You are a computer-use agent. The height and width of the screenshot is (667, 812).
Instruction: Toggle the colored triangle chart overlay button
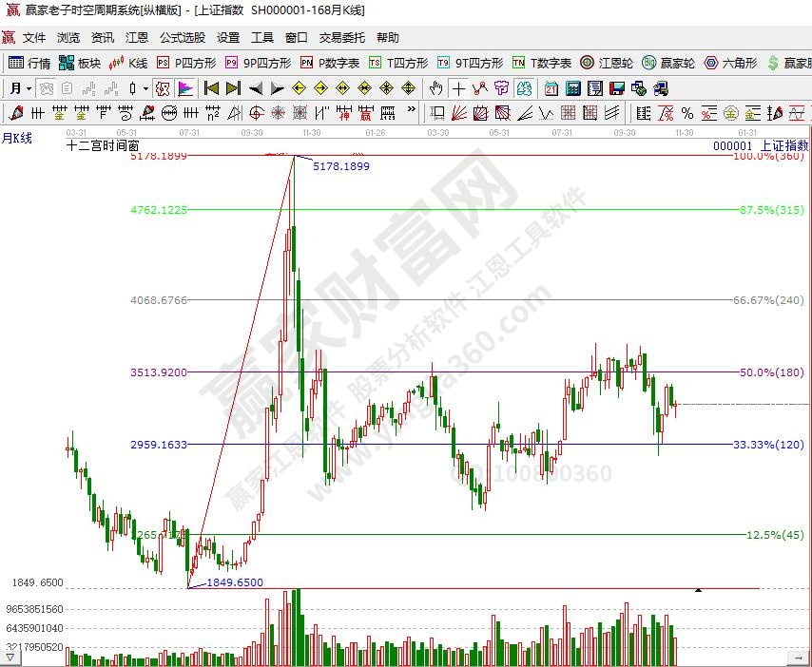[x=184, y=88]
